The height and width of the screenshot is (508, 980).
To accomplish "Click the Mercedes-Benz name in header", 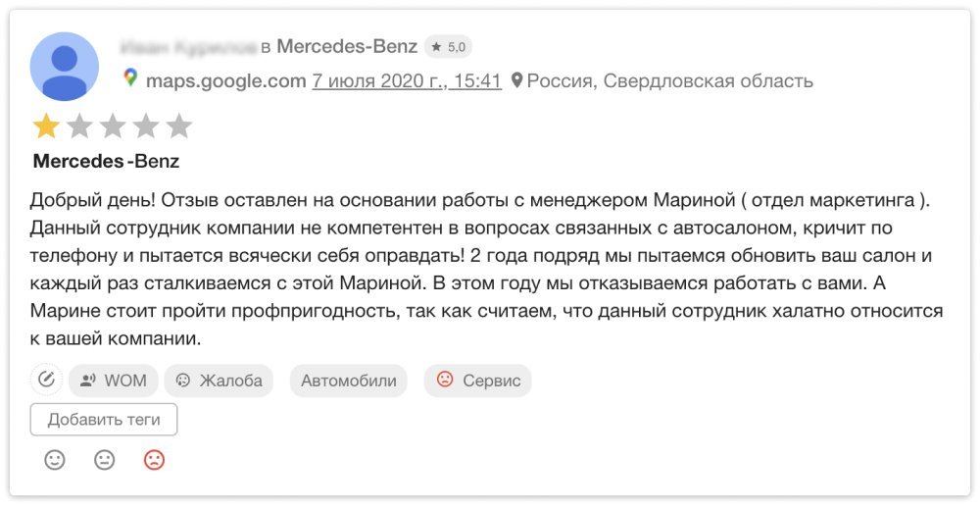I will point(347,46).
